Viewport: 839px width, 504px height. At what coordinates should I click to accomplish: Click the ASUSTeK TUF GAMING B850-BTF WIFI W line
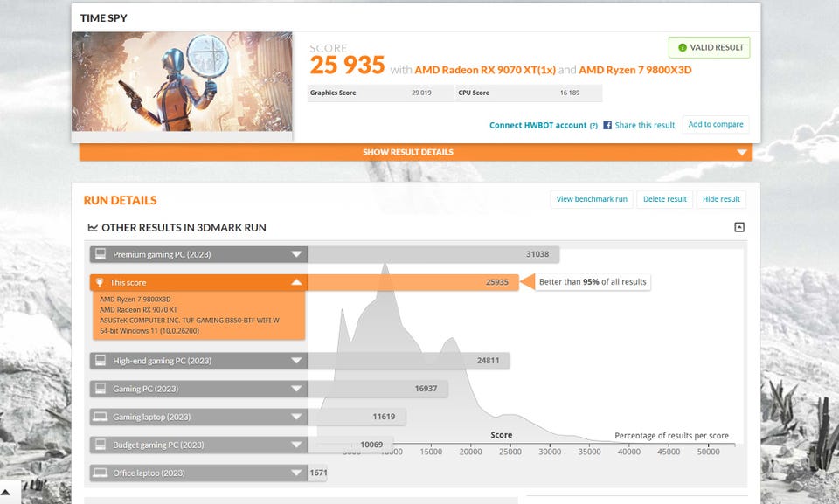pos(190,321)
